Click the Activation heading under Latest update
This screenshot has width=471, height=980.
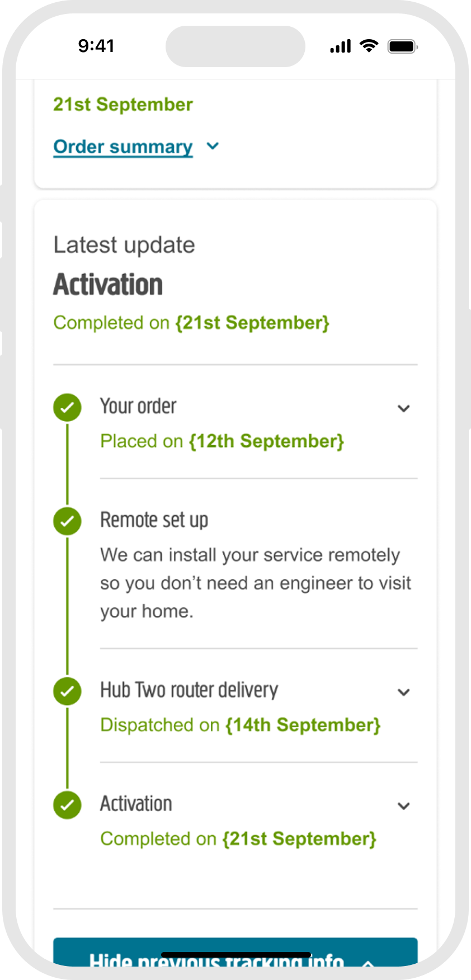click(x=108, y=284)
